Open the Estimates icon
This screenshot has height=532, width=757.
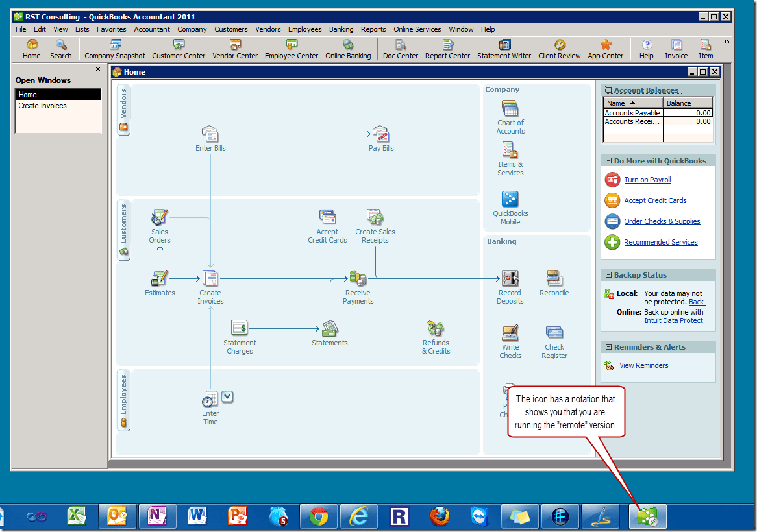[159, 278]
